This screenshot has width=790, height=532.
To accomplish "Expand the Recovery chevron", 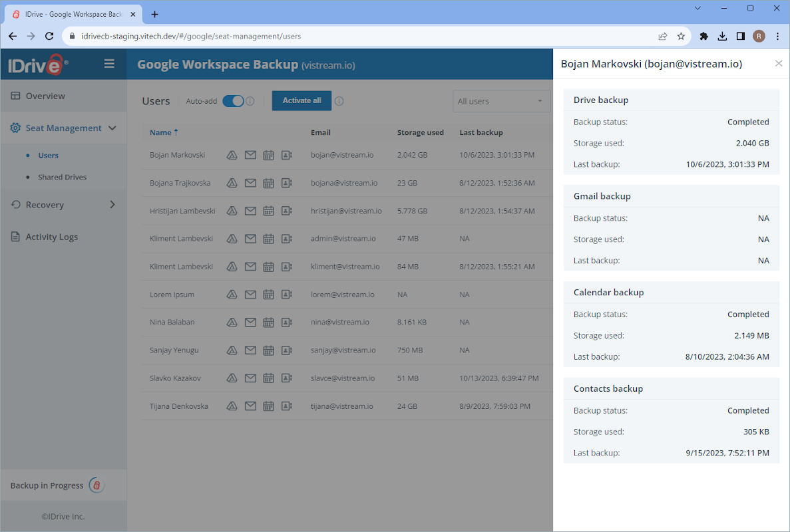I will (112, 204).
